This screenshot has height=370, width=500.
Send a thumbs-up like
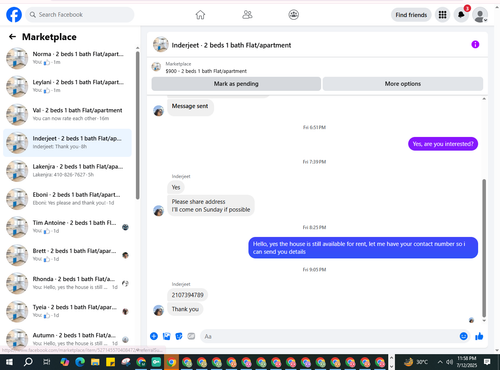coord(479,336)
